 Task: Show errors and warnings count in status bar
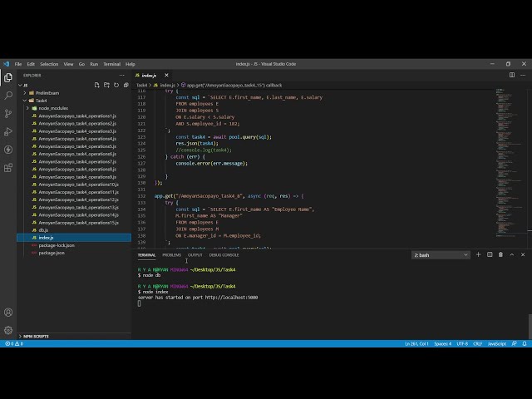click(x=14, y=343)
